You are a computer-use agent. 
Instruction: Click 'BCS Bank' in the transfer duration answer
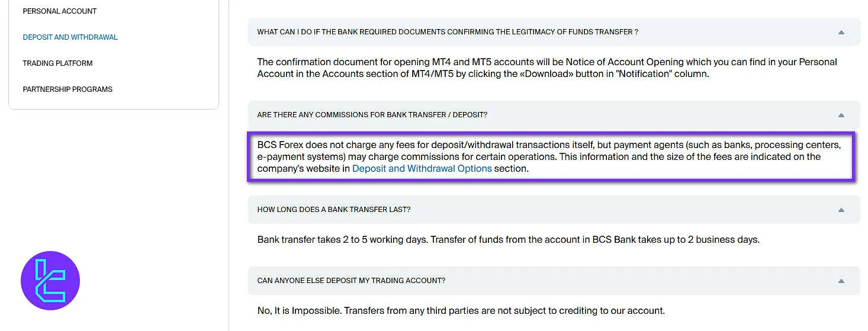616,240
